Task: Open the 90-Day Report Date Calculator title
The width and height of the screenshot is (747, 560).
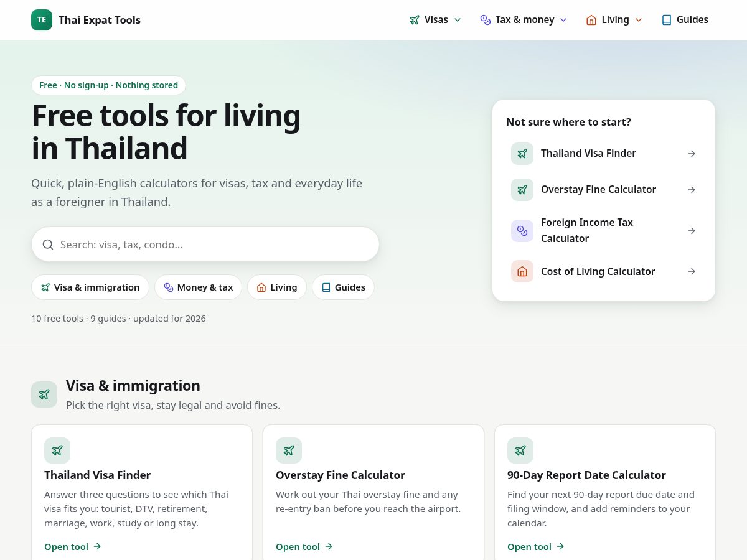Action: point(586,475)
